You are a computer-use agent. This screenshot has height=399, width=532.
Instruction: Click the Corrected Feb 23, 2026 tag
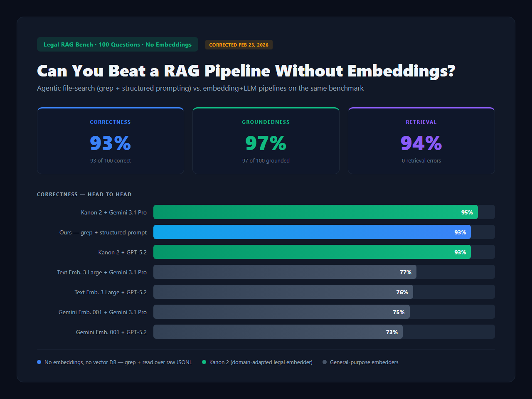pos(239,45)
